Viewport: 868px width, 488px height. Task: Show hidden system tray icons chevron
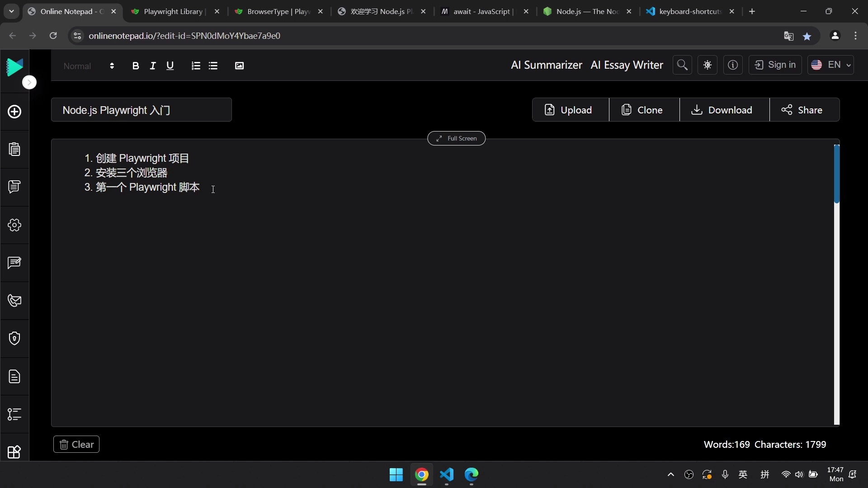pos(671,474)
